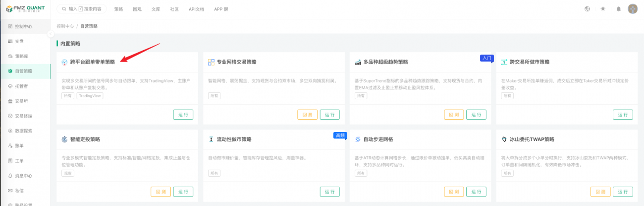Click the 智能定投策略 strategy icon
Viewport: 644px width, 206px height.
tap(64, 139)
